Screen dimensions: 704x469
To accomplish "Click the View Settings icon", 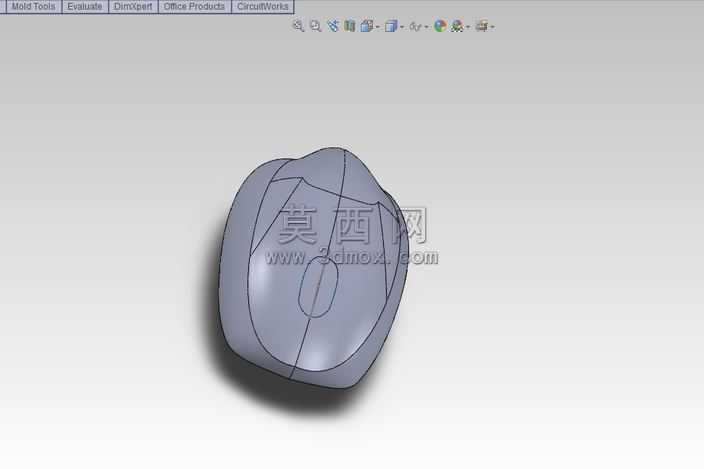I will (x=482, y=26).
